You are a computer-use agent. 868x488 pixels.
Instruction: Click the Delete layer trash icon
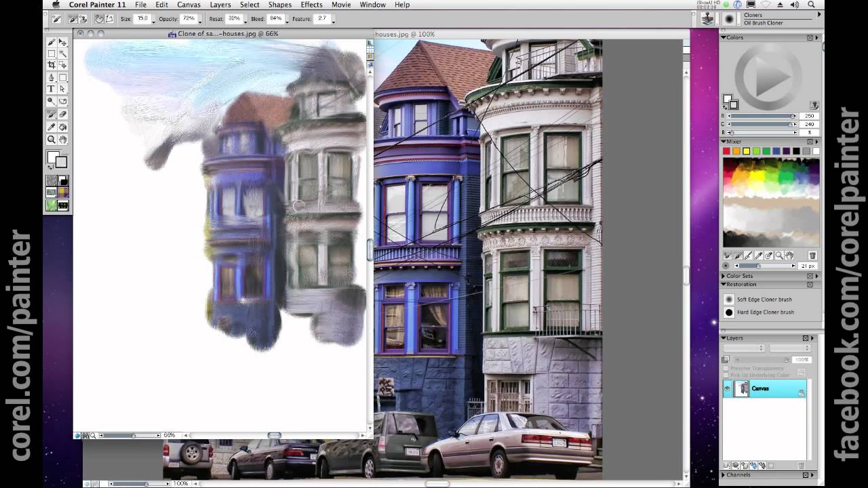801,466
